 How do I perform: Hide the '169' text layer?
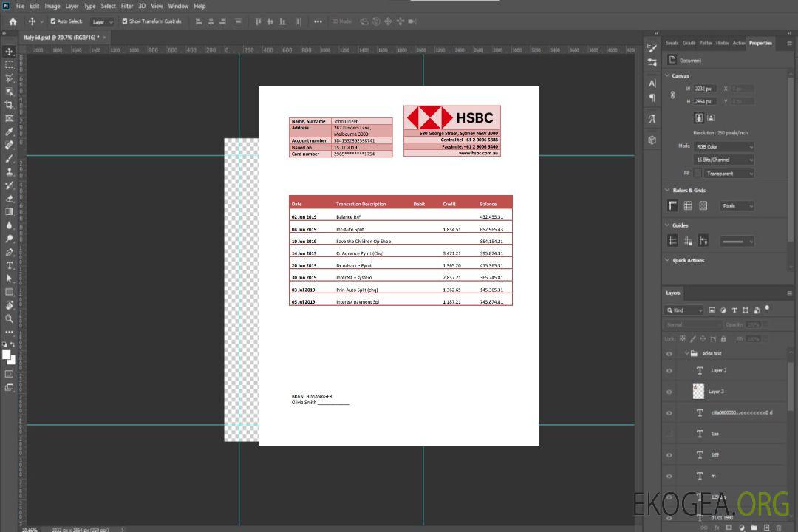669,455
